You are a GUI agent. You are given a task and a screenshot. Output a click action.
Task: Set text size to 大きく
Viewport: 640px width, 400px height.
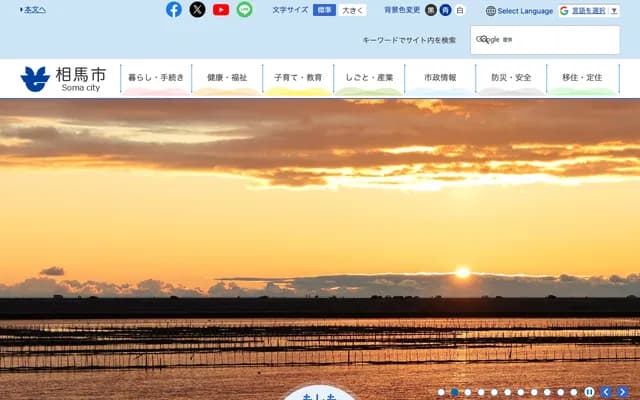[x=352, y=10]
